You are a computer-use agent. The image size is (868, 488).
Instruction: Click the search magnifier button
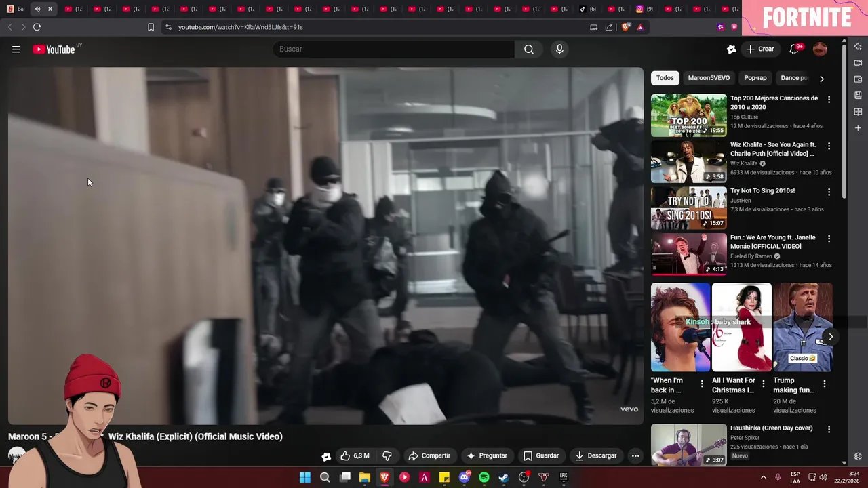point(529,49)
